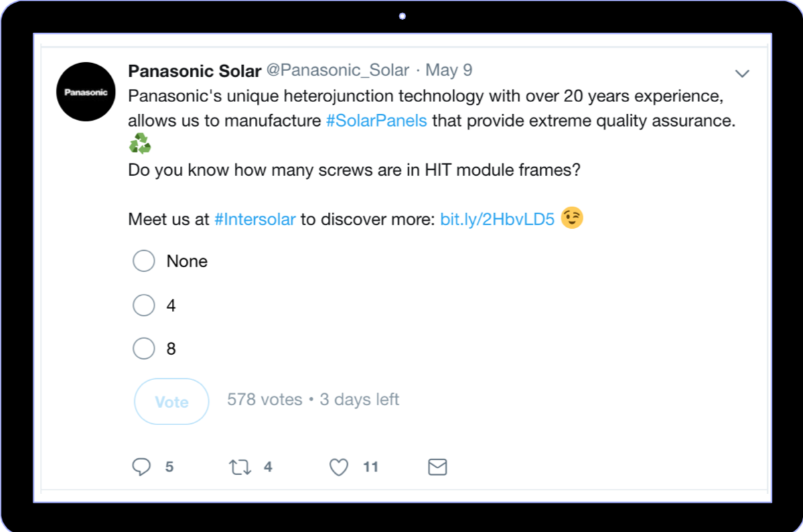Click the winking face emoji
The width and height of the screenshot is (803, 532).
[572, 218]
